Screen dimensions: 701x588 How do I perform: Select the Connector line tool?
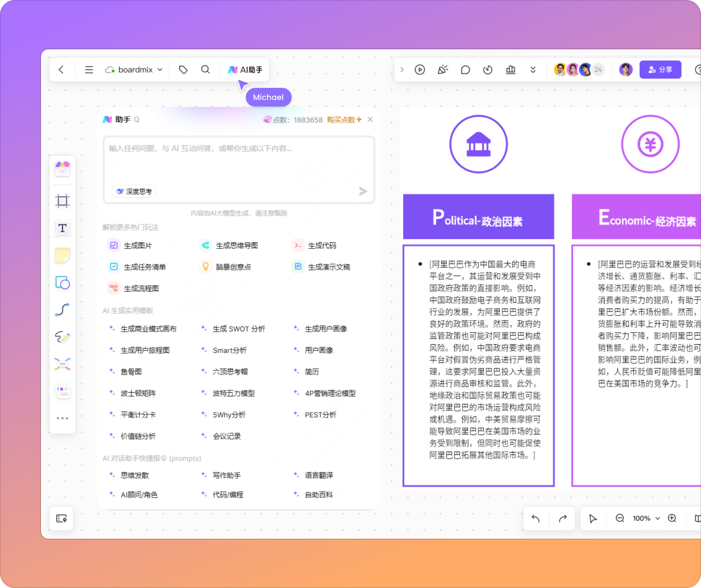(62, 309)
